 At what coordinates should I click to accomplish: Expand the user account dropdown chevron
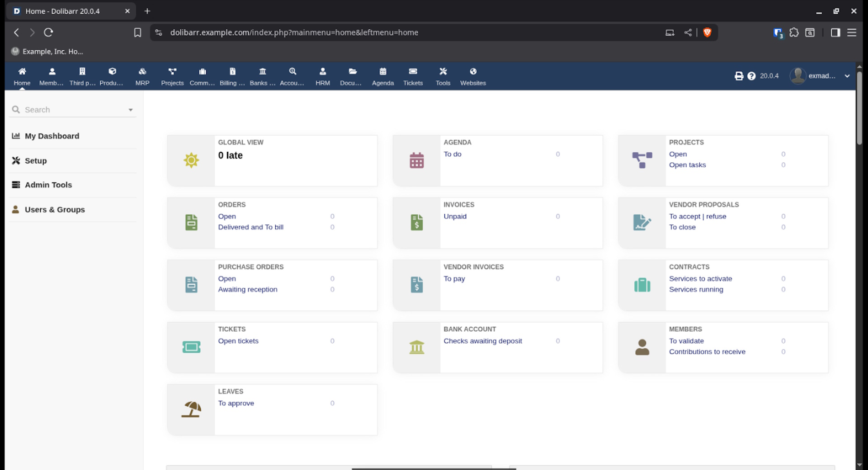847,76
